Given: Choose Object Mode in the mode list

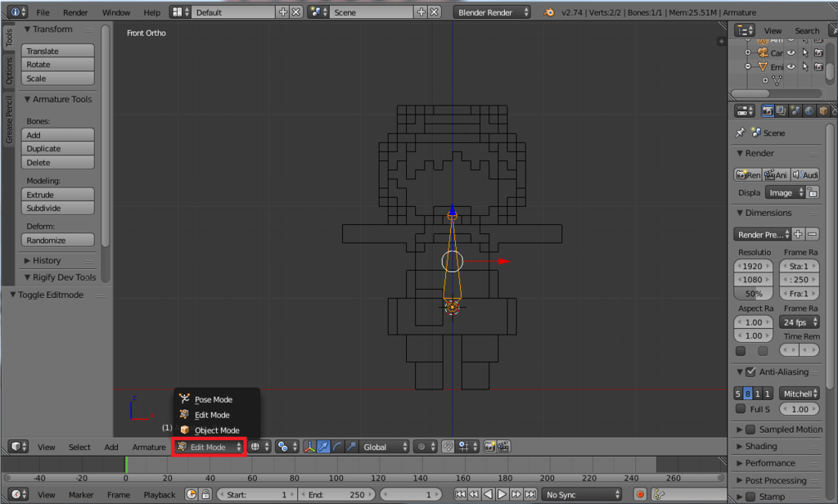Looking at the screenshot, I should pos(217,430).
